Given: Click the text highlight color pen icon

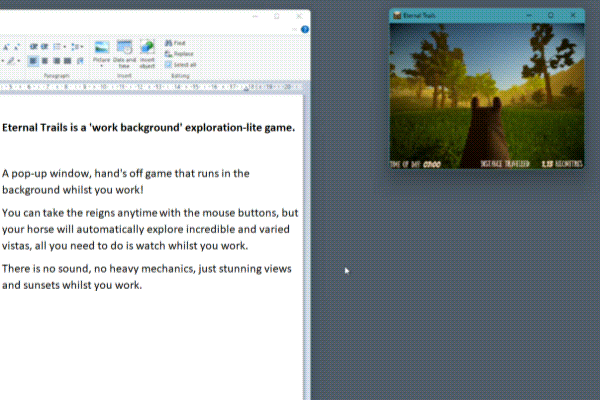Looking at the screenshot, I should 11,61.
